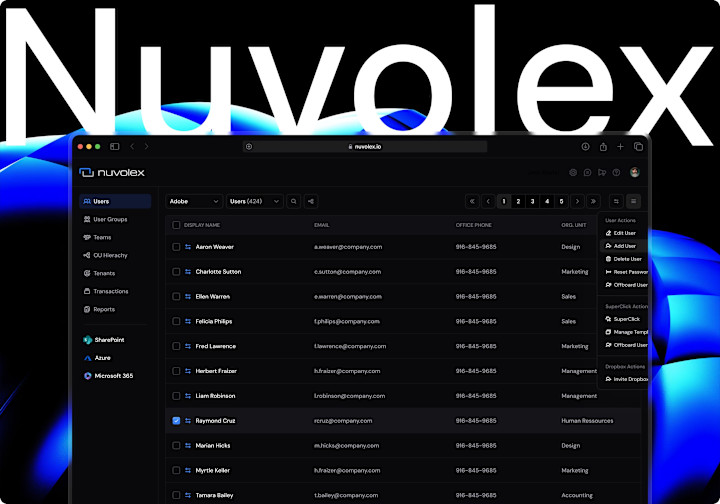Screen dimensions: 720x504
Task: Check the box for Felicia Philips
Action: [176, 321]
